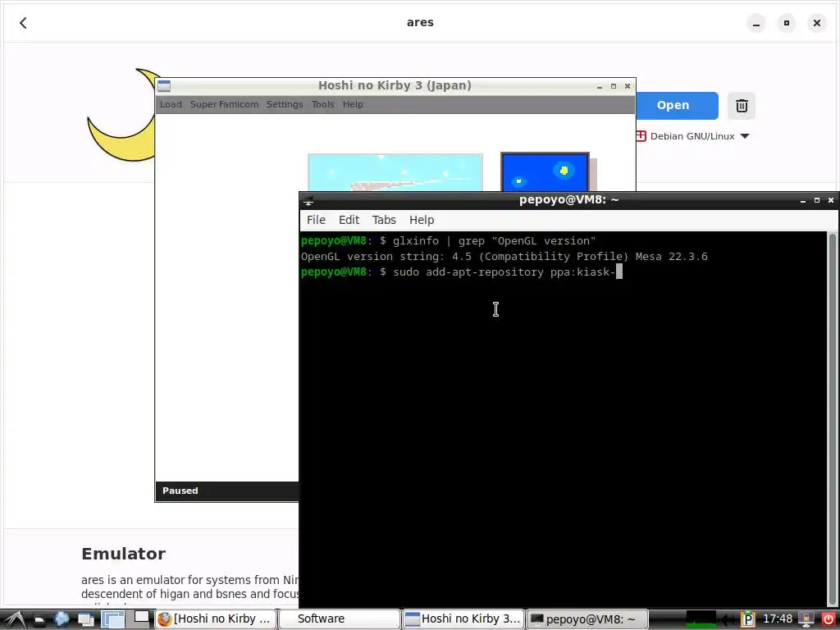Viewport: 840px width, 630px height.
Task: Click the iconify-all-windows taskbar icon
Action: click(85, 620)
